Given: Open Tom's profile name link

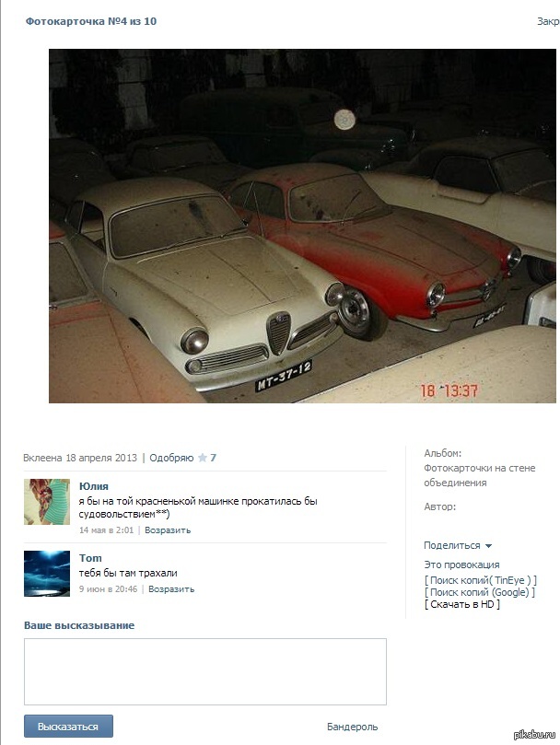Looking at the screenshot, I should pyautogui.click(x=90, y=558).
